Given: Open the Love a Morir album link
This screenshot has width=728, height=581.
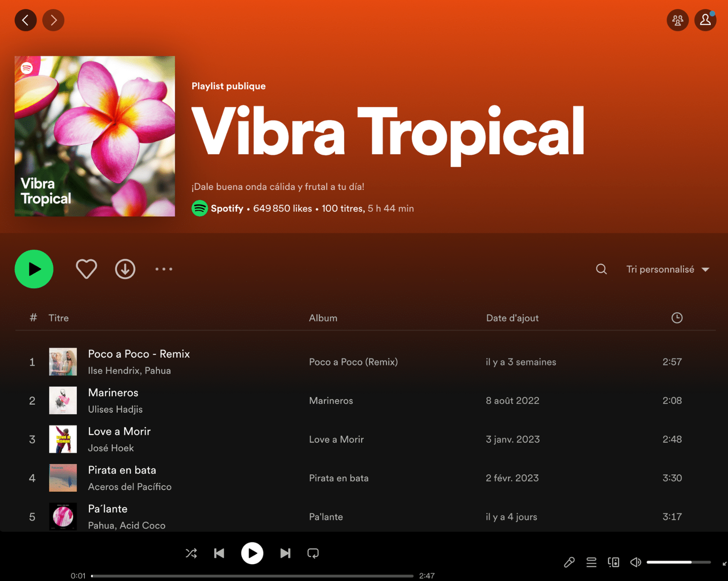Looking at the screenshot, I should 337,439.
